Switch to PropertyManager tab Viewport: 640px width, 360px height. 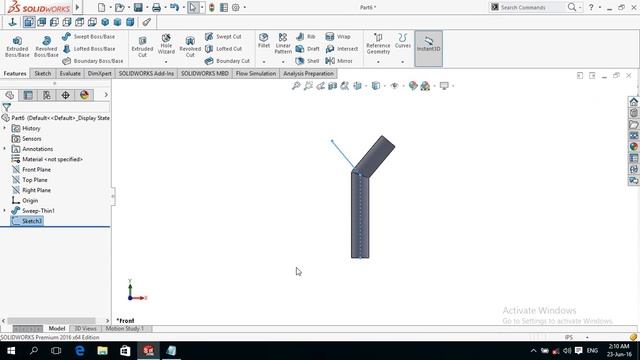28,95
